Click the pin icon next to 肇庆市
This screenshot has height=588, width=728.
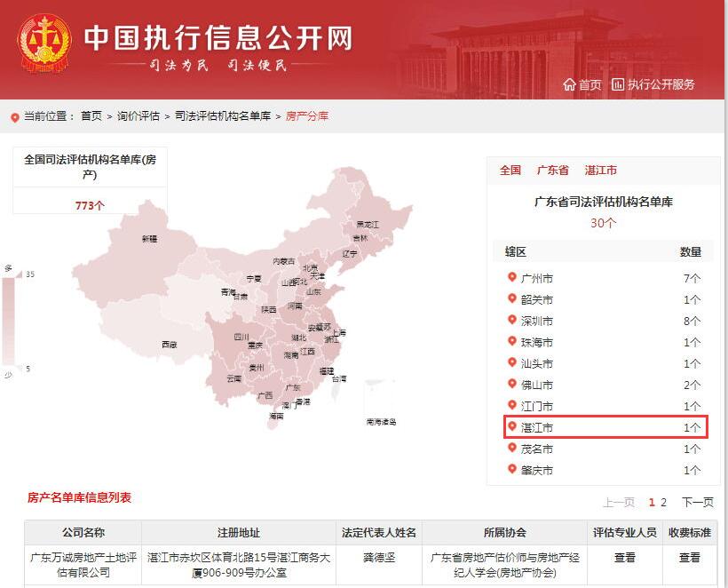click(x=511, y=470)
